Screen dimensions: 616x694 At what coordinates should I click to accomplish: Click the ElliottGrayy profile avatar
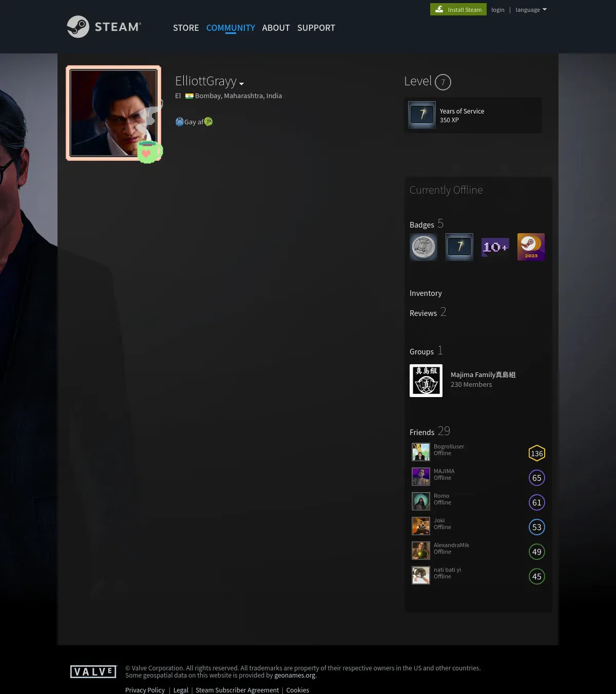(x=113, y=113)
